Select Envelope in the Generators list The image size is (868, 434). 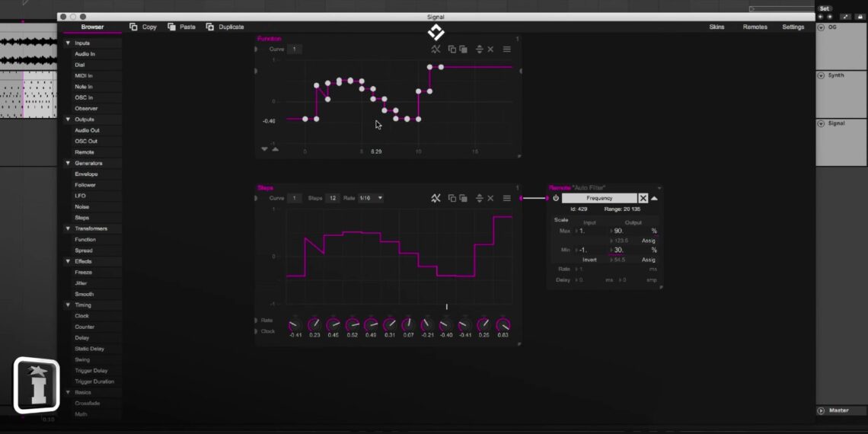(86, 174)
